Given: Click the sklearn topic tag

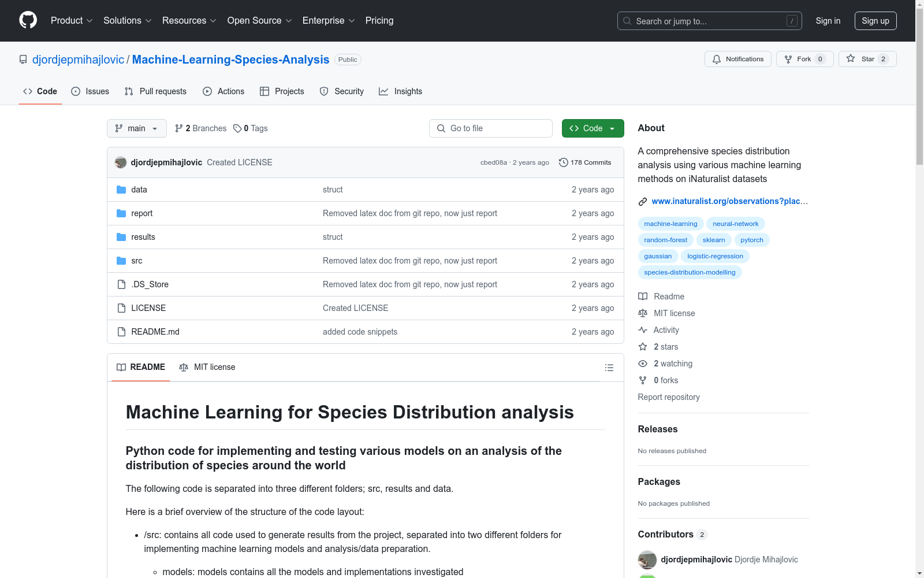Looking at the screenshot, I should click(x=714, y=240).
